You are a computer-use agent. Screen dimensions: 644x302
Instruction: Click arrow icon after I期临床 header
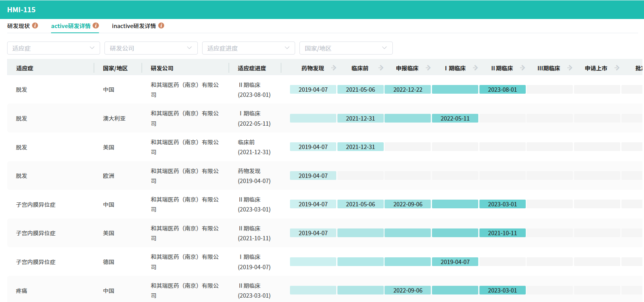point(475,68)
